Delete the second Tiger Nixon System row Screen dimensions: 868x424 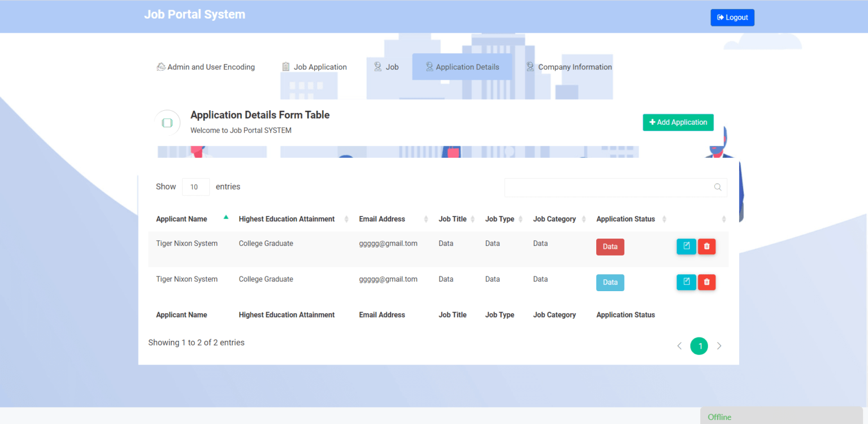tap(707, 282)
